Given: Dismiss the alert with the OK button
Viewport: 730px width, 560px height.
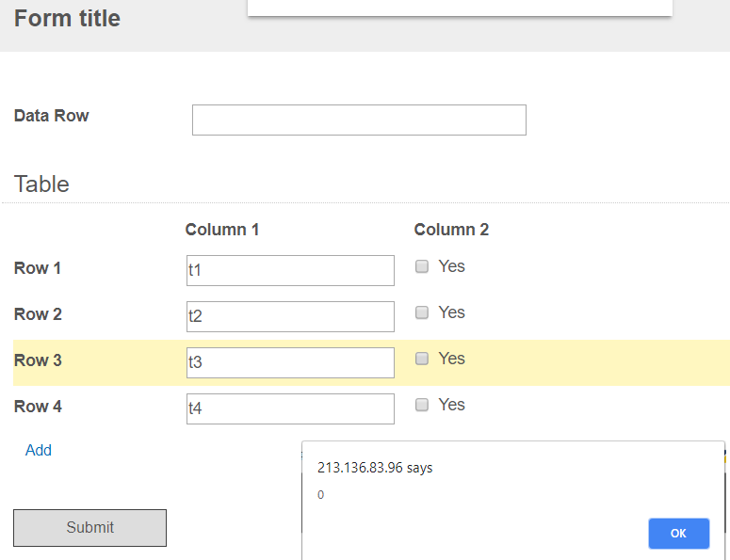Looking at the screenshot, I should [678, 534].
